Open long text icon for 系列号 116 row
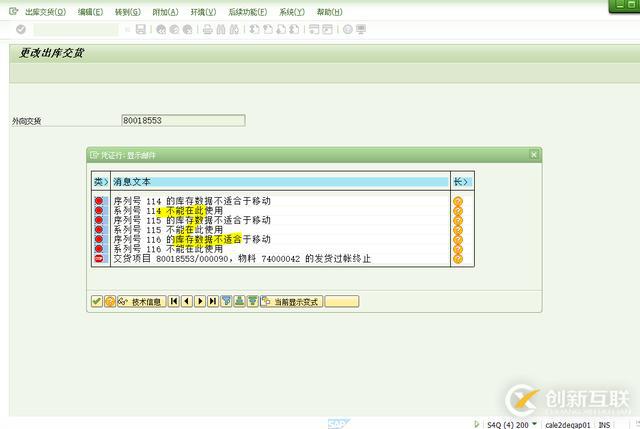Image resolution: width=640 pixels, height=429 pixels. click(458, 249)
